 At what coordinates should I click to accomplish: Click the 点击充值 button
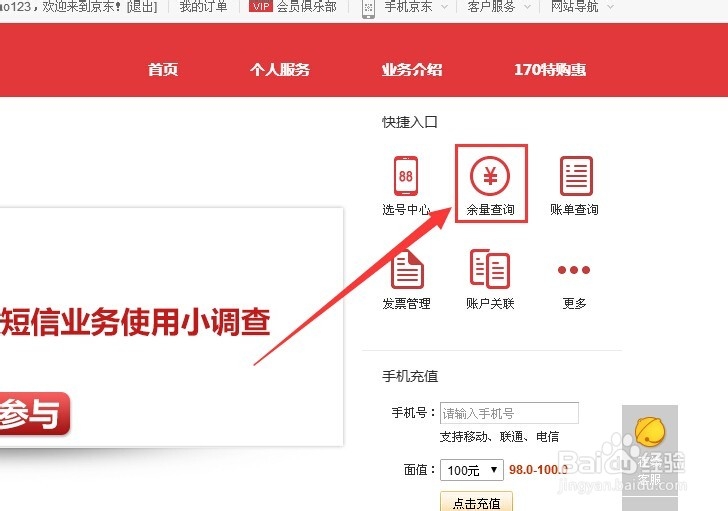(x=476, y=502)
